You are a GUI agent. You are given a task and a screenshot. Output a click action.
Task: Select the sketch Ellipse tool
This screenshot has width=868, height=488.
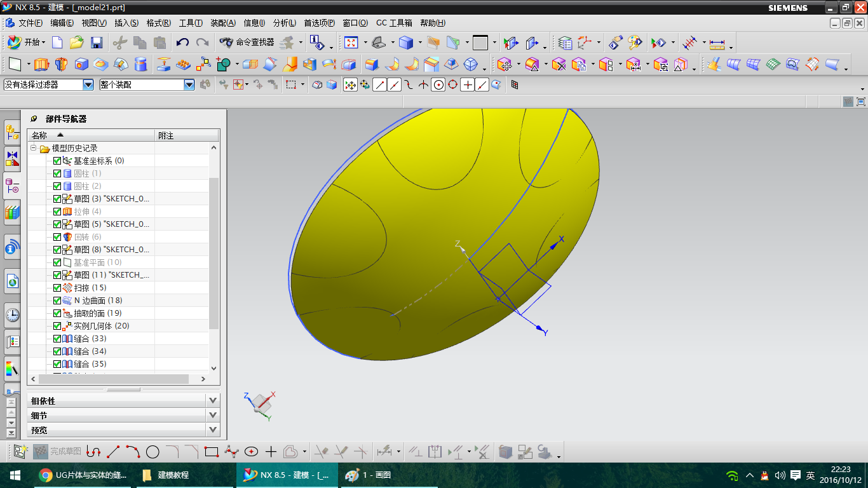coord(251,452)
